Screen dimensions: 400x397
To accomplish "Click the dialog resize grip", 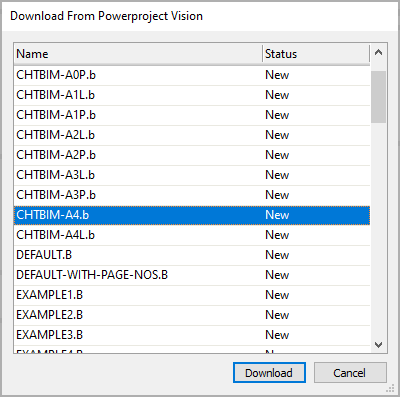I will pyautogui.click(x=390, y=389).
